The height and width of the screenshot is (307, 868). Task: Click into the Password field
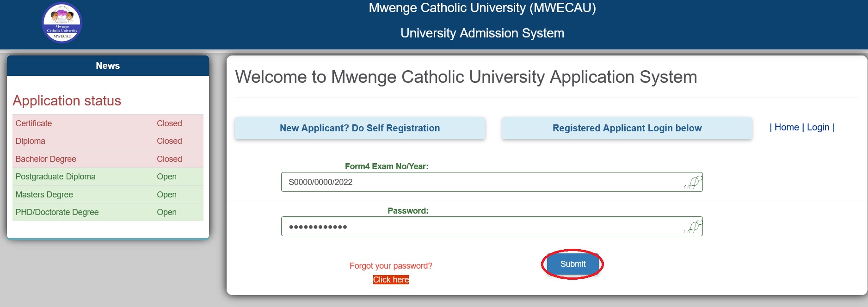pos(481,227)
